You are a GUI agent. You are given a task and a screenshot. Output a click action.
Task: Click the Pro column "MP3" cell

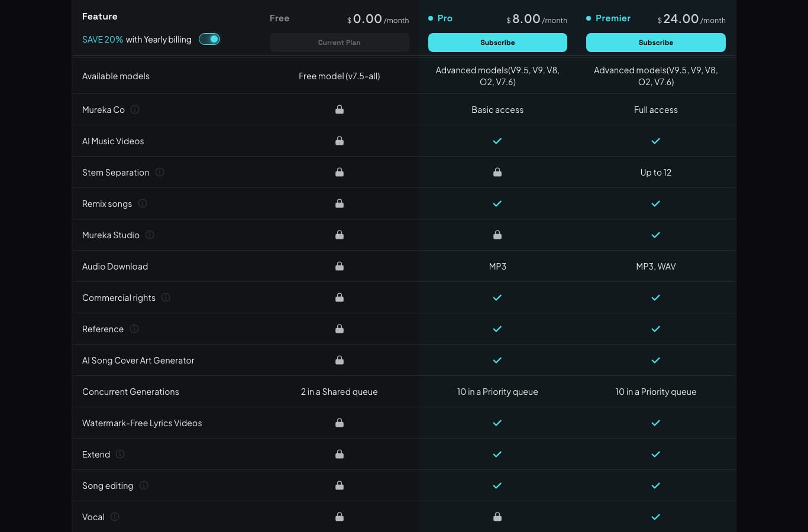[497, 266]
